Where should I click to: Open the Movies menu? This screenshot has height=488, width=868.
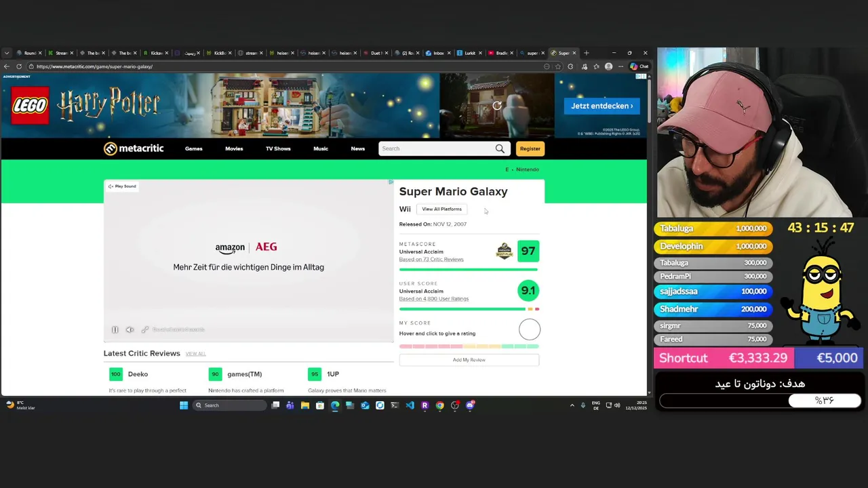pyautogui.click(x=234, y=148)
